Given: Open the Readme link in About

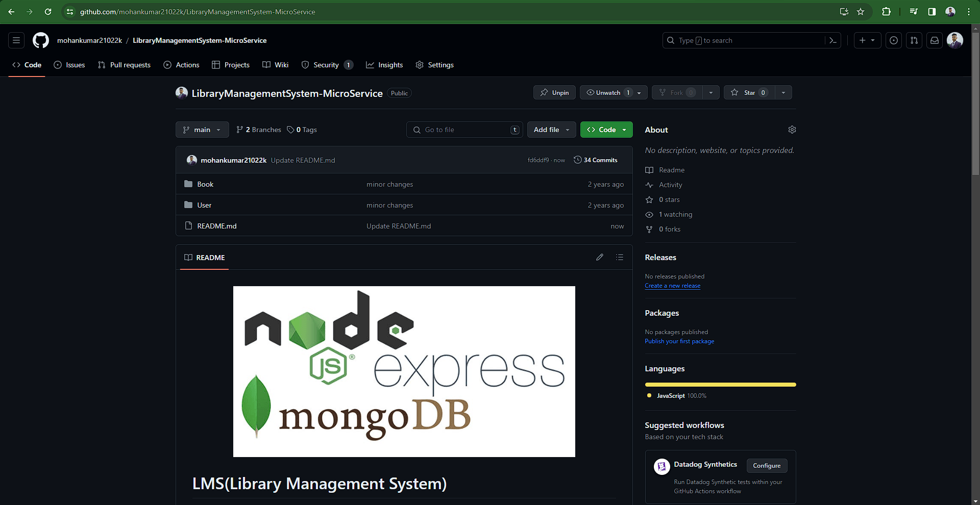Looking at the screenshot, I should tap(665, 170).
